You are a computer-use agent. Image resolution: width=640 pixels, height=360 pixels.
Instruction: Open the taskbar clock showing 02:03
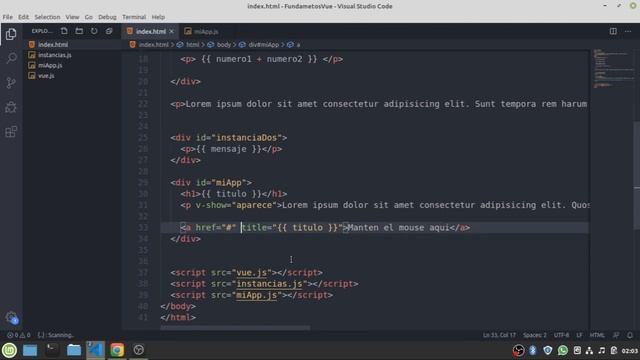(629, 351)
